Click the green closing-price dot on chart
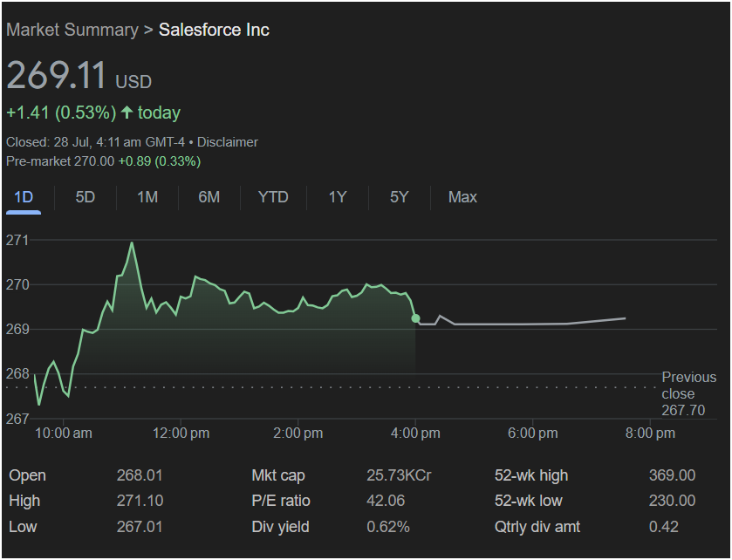The image size is (732, 560). pos(415,318)
